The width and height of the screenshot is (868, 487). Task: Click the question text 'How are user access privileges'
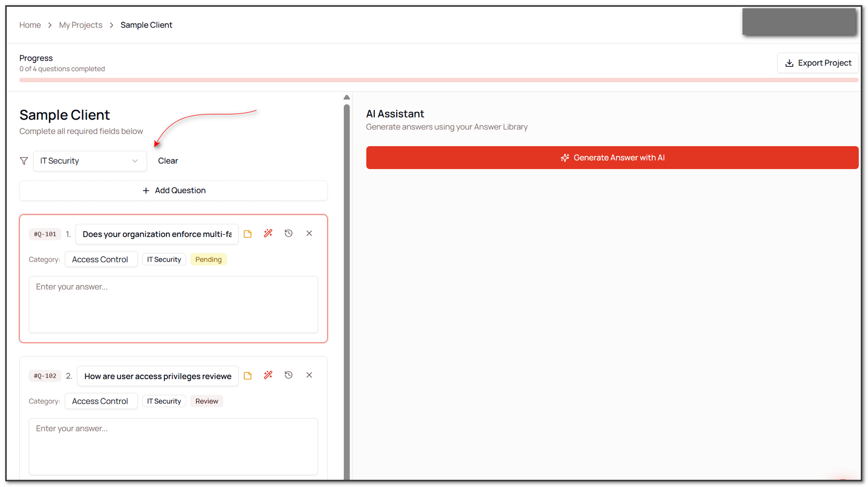pyautogui.click(x=158, y=376)
